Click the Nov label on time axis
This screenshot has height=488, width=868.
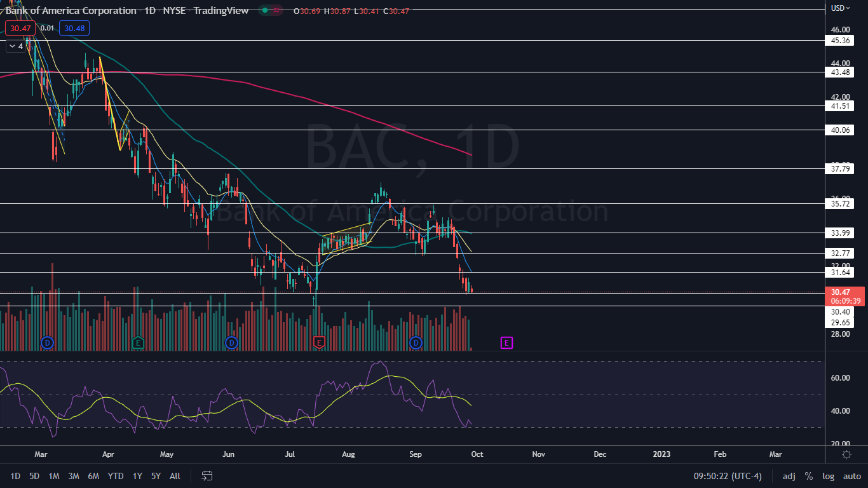click(538, 454)
